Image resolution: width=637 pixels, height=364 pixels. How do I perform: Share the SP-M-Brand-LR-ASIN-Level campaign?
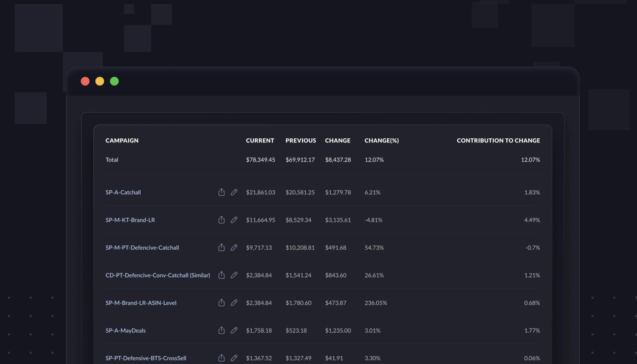point(222,303)
